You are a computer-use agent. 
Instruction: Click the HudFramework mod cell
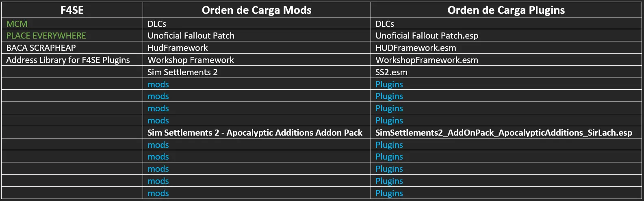pos(257,48)
